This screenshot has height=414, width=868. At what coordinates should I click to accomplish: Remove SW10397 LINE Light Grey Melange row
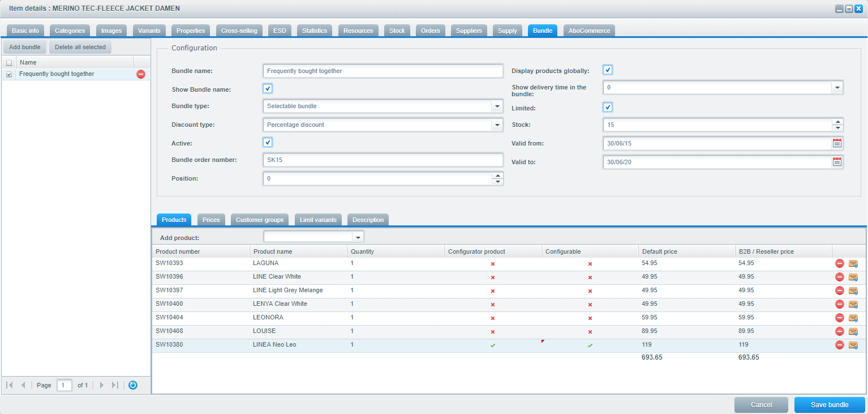point(840,291)
